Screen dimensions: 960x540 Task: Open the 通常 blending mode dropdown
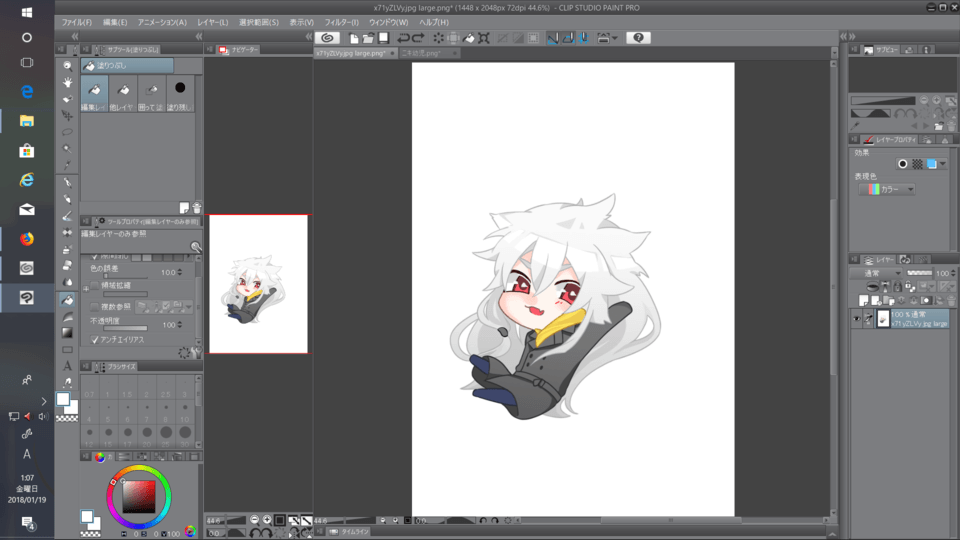click(877, 273)
